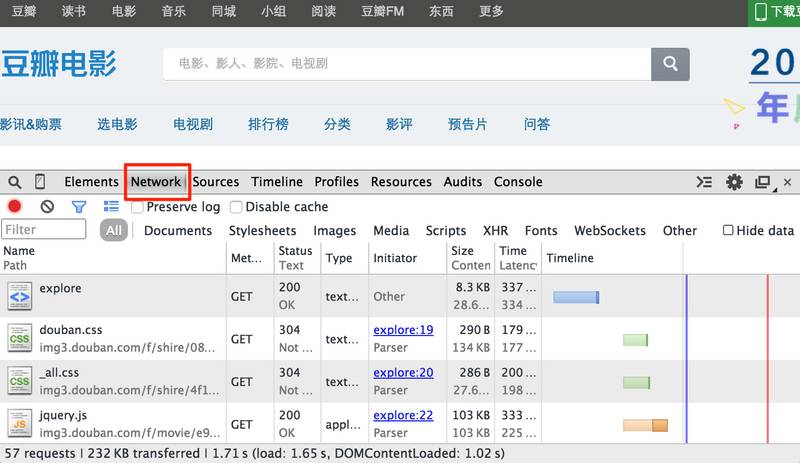Filter requests by Scripts
Screen dimensions: 800x463
446,231
